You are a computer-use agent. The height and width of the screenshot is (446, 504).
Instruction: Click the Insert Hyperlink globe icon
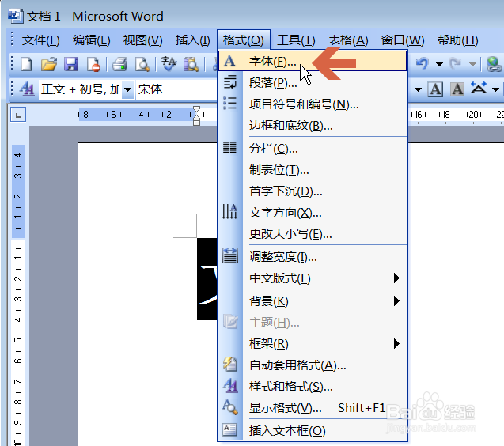tap(494, 63)
